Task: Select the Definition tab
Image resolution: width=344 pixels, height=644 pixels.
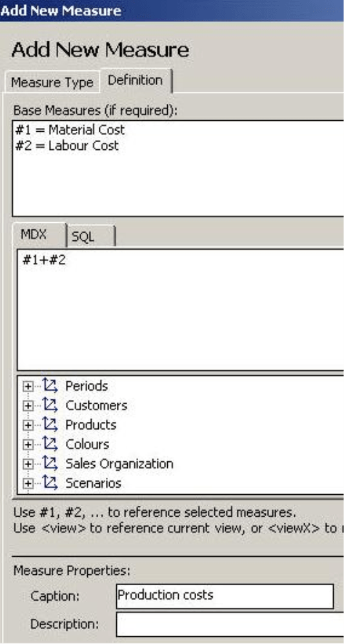Action: (136, 80)
